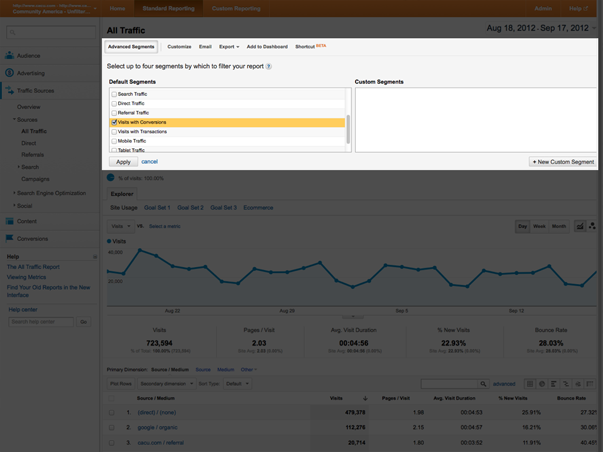This screenshot has height=452, width=603.
Task: Select the term cloud view icon
Action: [x=578, y=384]
